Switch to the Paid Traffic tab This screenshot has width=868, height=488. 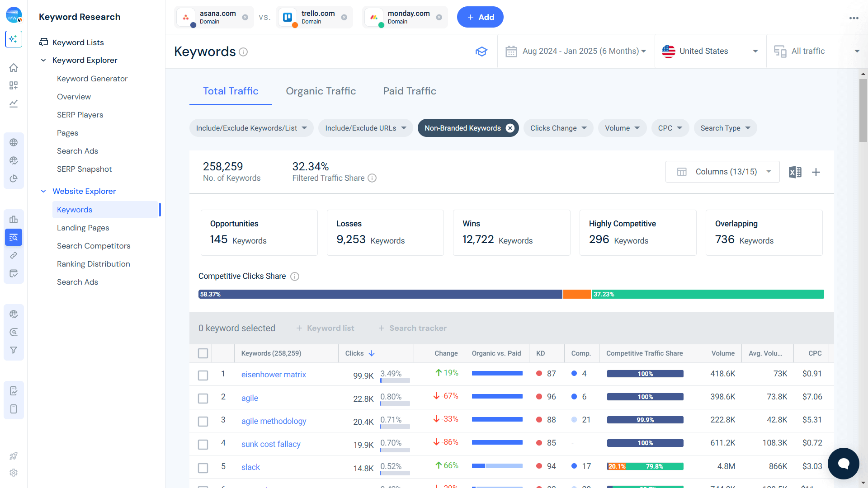(x=409, y=91)
